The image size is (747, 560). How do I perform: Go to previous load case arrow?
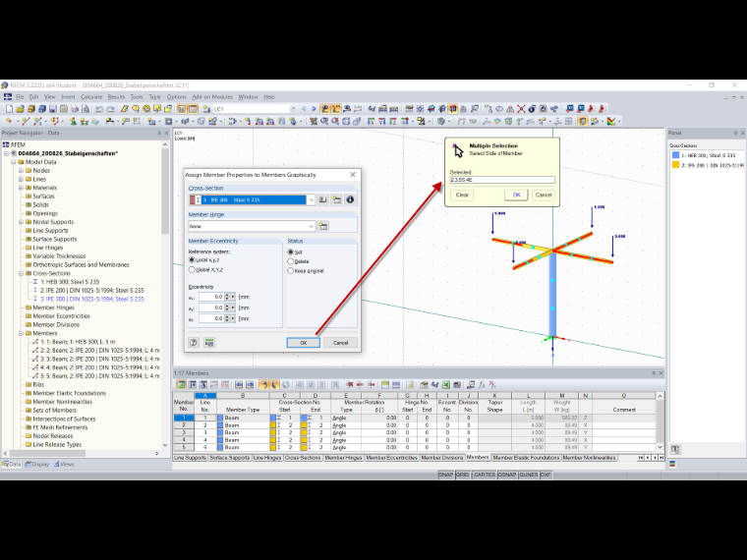(304, 109)
